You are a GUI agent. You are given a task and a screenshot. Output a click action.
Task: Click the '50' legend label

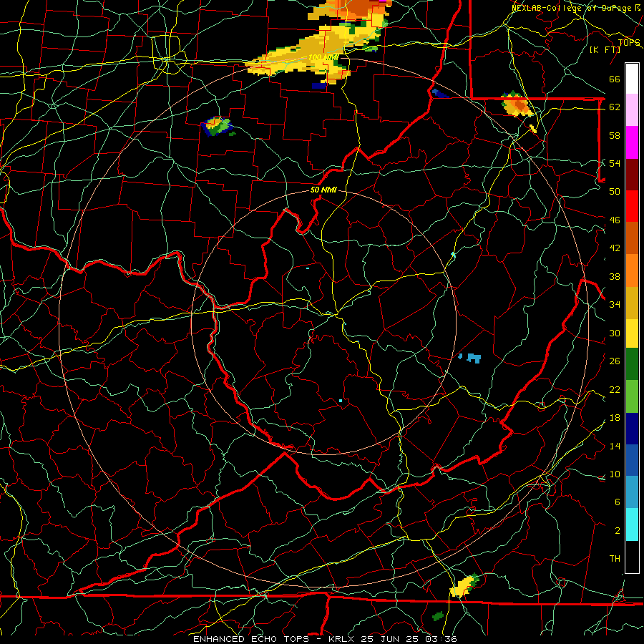pyautogui.click(x=615, y=191)
